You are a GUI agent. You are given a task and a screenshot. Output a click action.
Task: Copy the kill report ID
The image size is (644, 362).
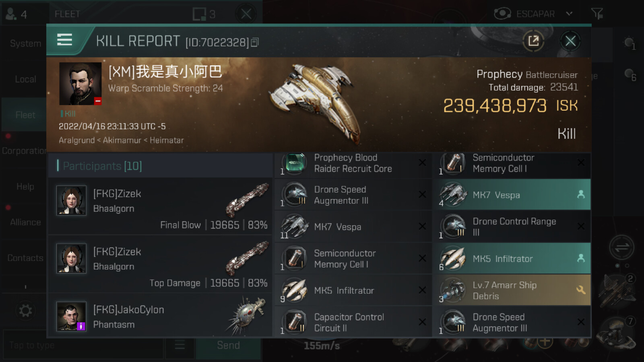[255, 42]
